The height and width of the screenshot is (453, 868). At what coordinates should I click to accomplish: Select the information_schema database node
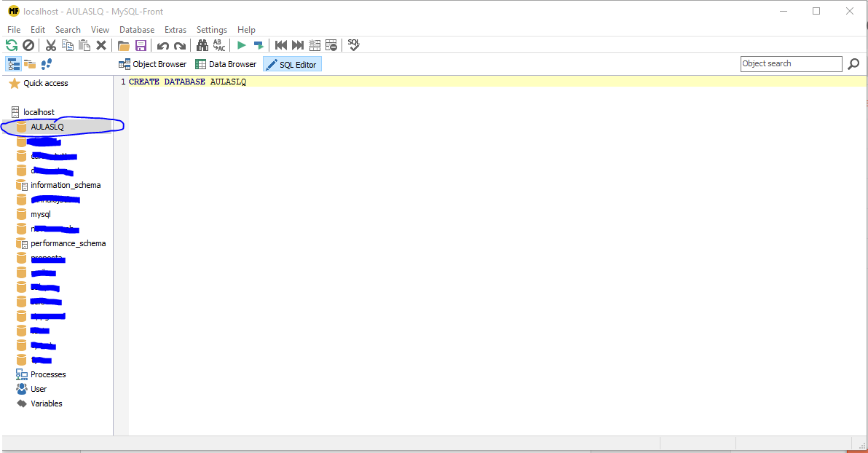pyautogui.click(x=66, y=185)
